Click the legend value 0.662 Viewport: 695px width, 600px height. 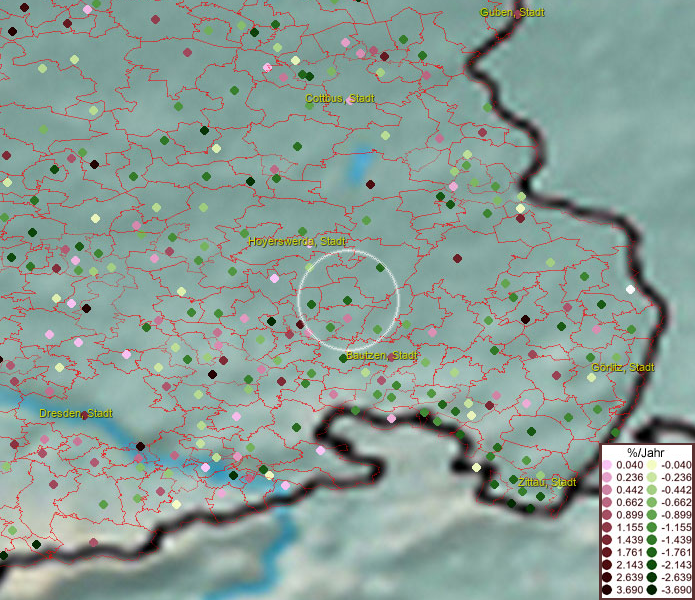[629, 503]
